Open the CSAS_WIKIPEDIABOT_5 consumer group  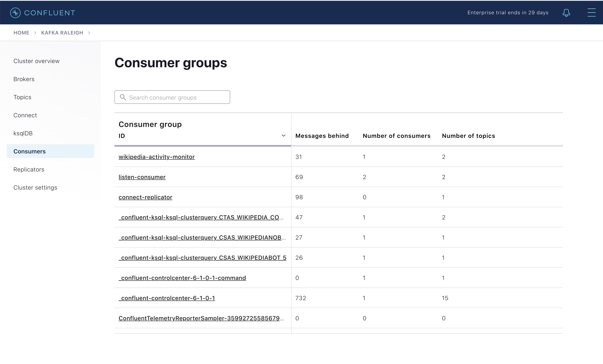[202, 258]
